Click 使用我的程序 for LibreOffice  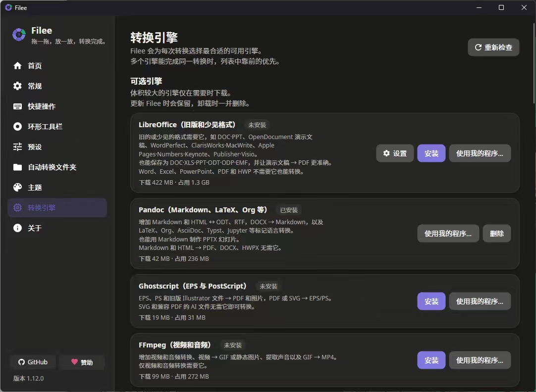(480, 153)
